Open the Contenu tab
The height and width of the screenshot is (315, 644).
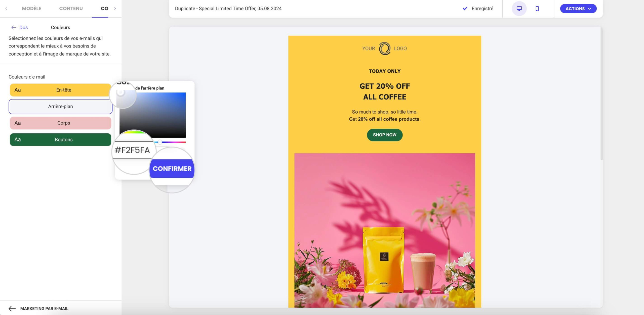[71, 9]
